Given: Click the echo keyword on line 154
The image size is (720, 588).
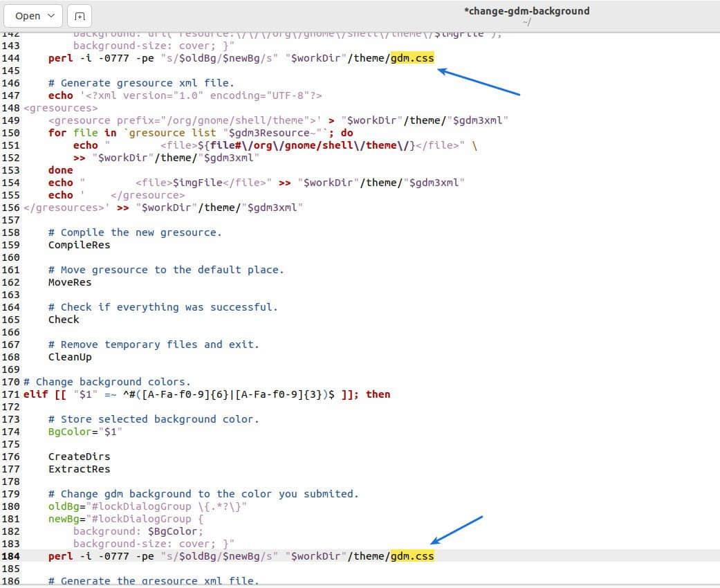Looking at the screenshot, I should click(60, 183).
